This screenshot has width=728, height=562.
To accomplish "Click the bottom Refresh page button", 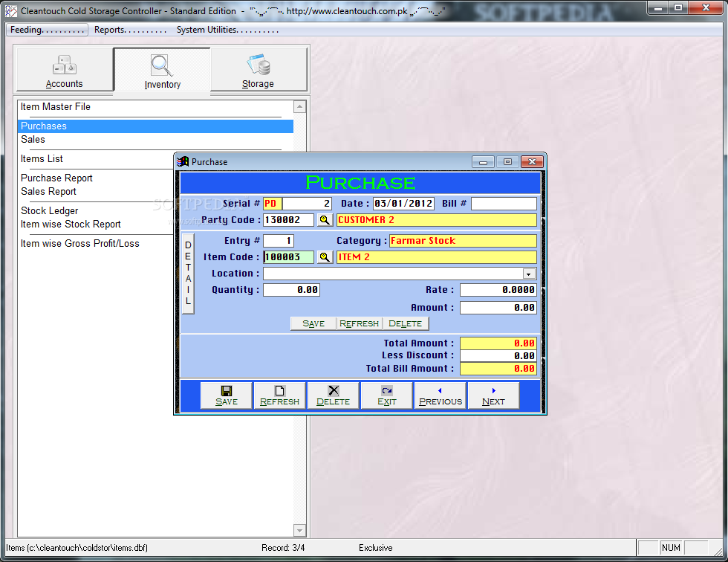I will point(279,395).
